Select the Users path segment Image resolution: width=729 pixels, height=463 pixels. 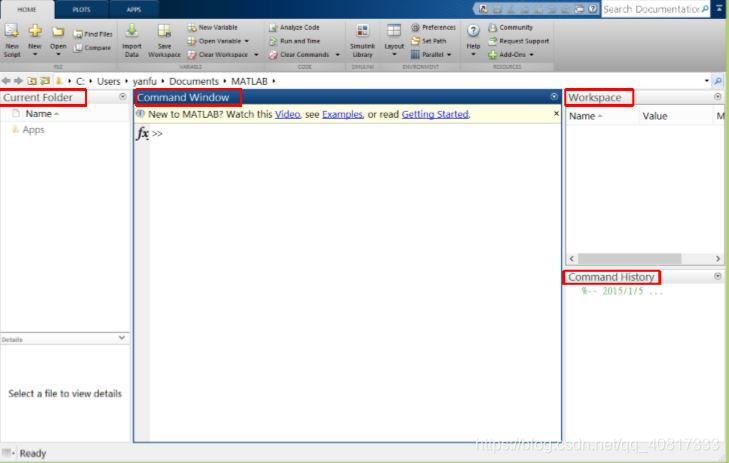pyautogui.click(x=108, y=81)
